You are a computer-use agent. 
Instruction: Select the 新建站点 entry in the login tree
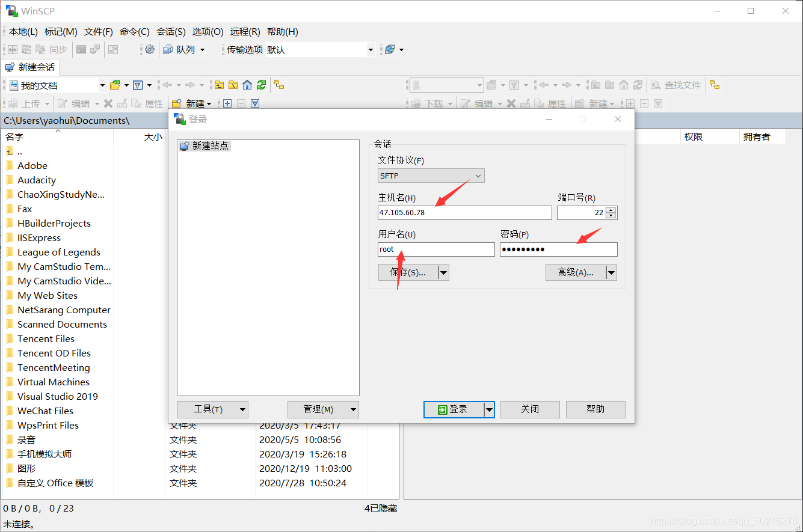[x=205, y=145]
